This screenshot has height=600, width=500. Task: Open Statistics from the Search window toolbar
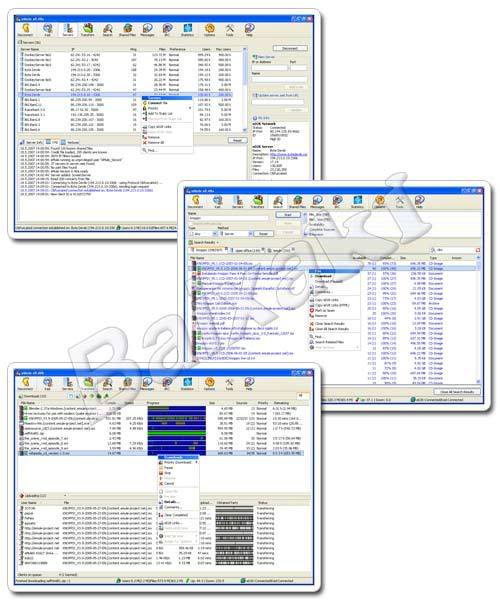357,202
